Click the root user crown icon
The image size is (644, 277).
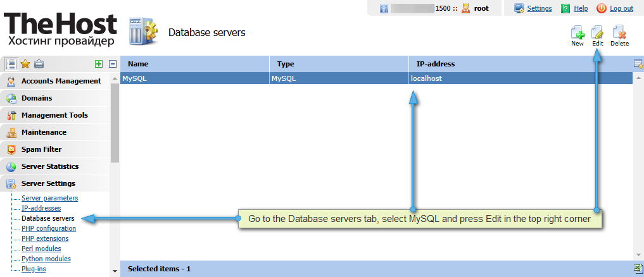(465, 8)
